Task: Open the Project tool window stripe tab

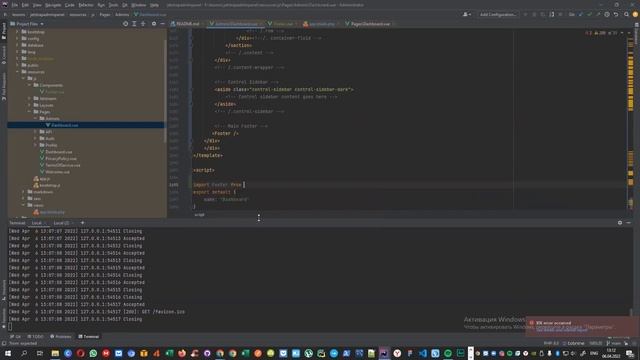Action: [x=4, y=31]
